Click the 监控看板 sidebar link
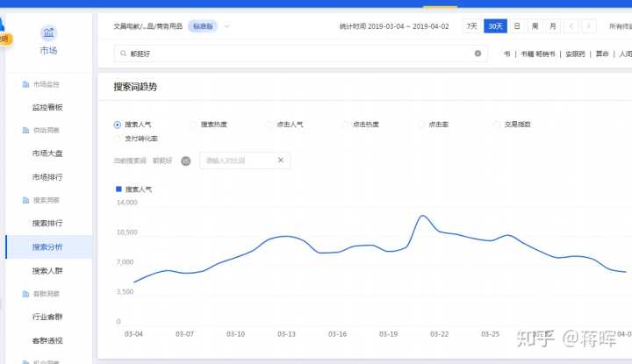 pos(47,107)
